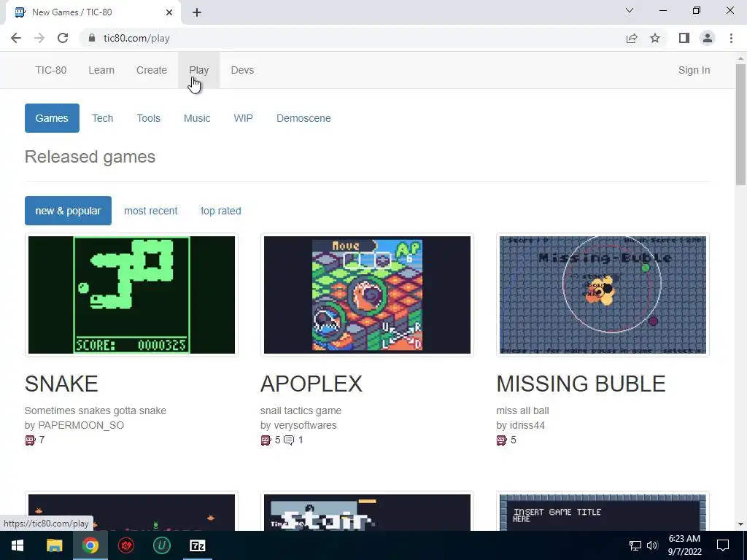Open the INSERT GAME TITLE HERE thumbnail

click(x=603, y=512)
